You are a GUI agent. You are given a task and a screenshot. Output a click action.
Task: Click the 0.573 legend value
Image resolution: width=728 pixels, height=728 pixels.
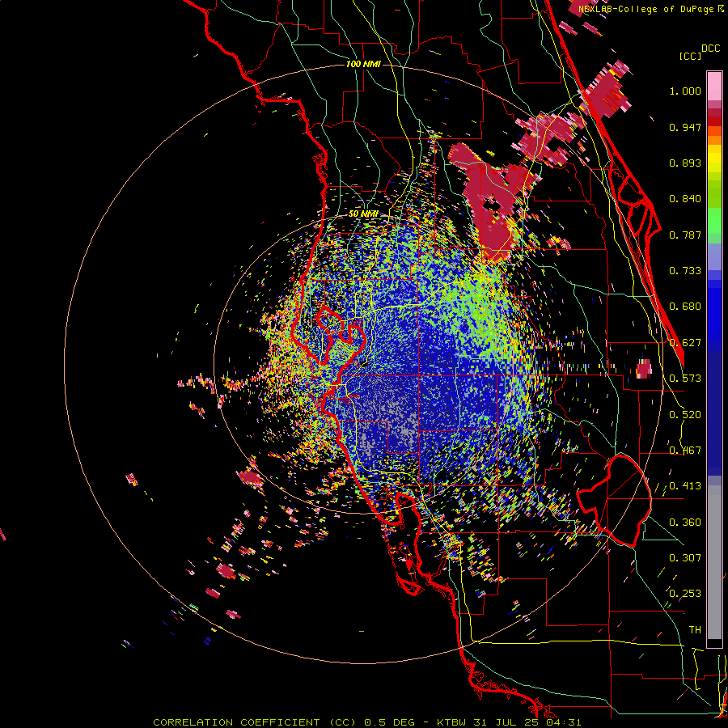click(685, 379)
